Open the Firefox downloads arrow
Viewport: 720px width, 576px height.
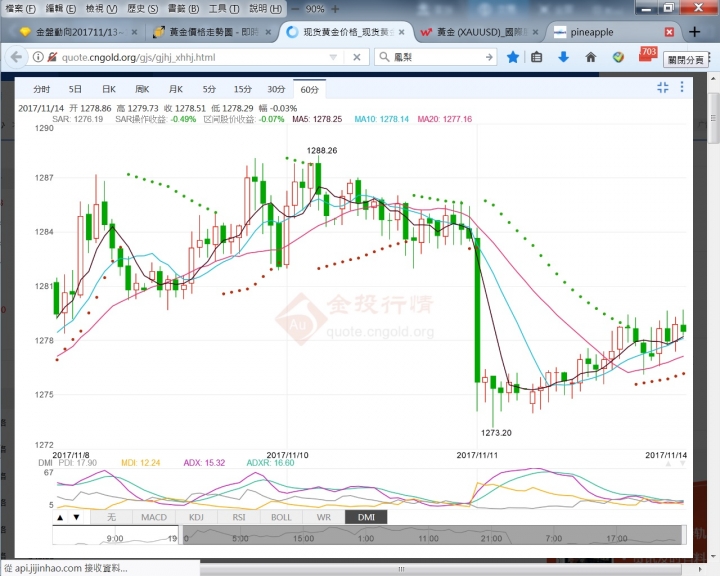[x=564, y=57]
